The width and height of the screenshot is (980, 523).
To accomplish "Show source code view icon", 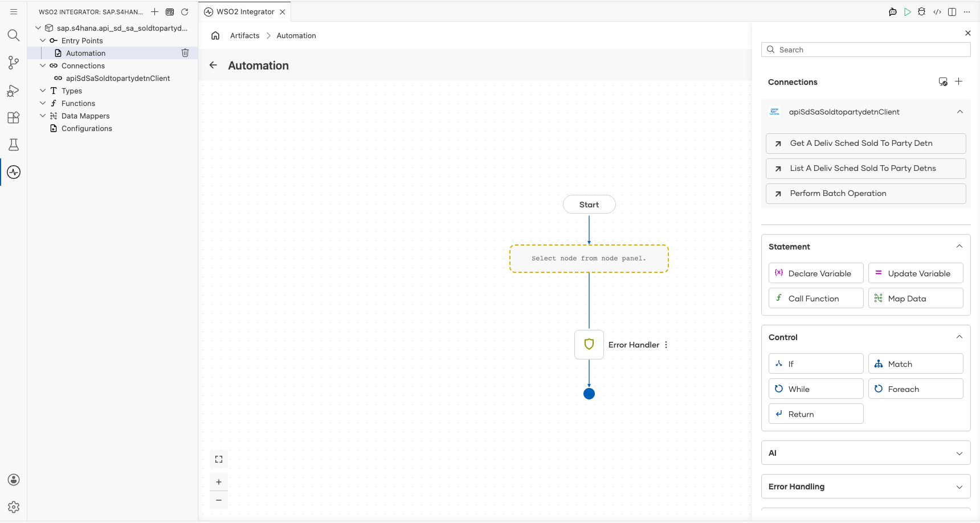I will [x=937, y=11].
